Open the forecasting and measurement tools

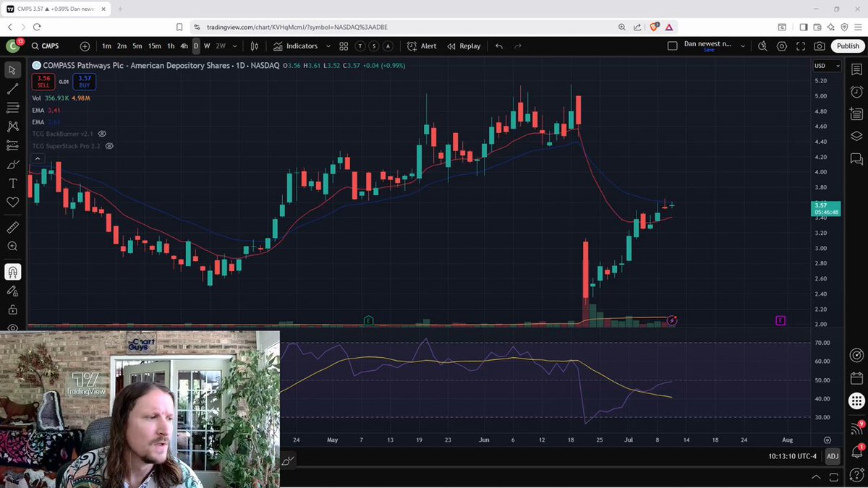(12, 145)
